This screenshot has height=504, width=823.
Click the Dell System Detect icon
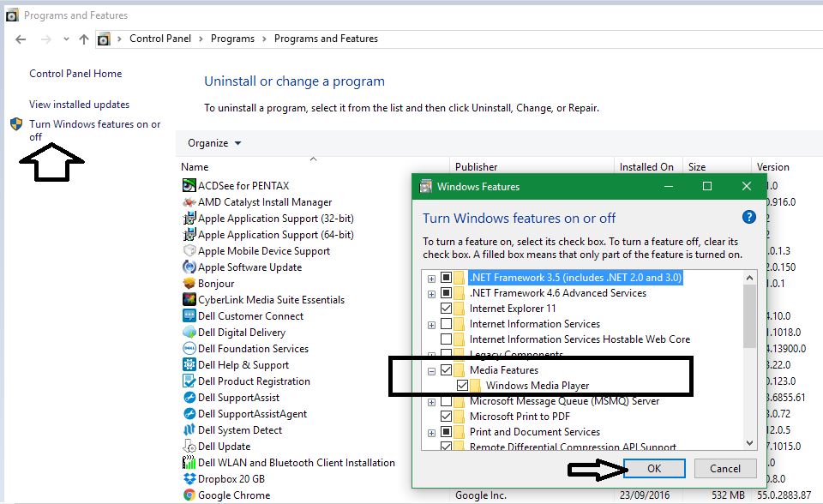click(x=189, y=430)
